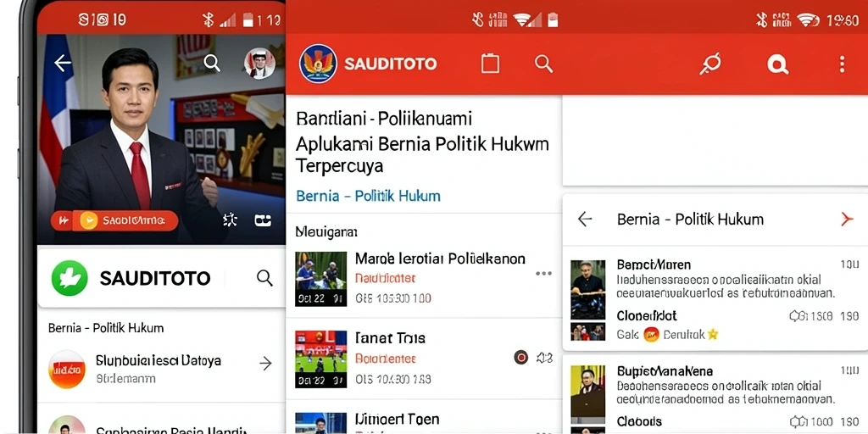Click the round SAUDITOTO logo in the red header

(318, 64)
